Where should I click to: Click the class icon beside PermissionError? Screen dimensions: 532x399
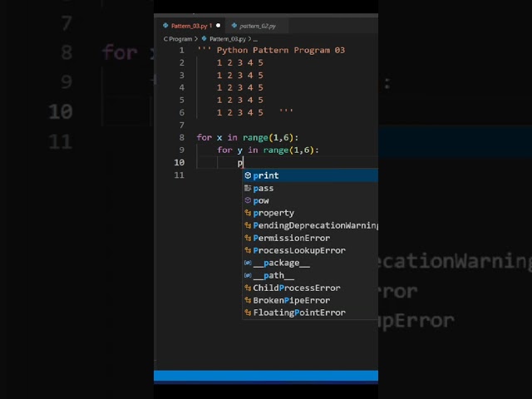[x=248, y=238]
